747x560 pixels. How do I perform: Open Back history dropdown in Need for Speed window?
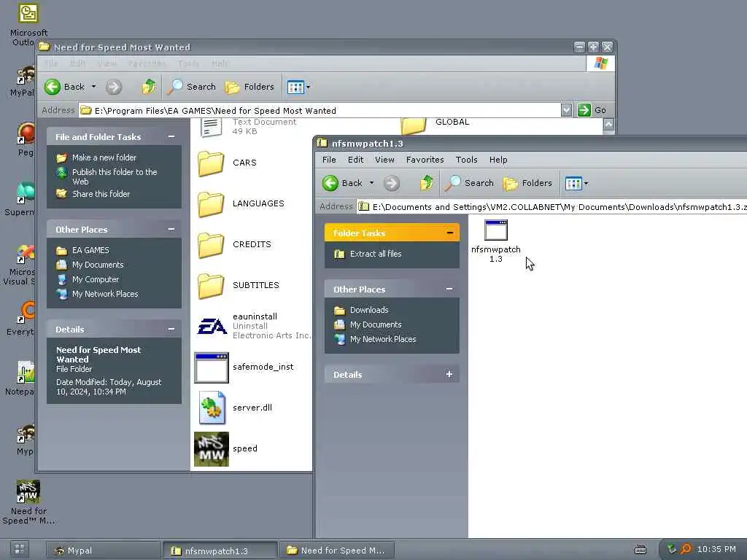pyautogui.click(x=94, y=87)
